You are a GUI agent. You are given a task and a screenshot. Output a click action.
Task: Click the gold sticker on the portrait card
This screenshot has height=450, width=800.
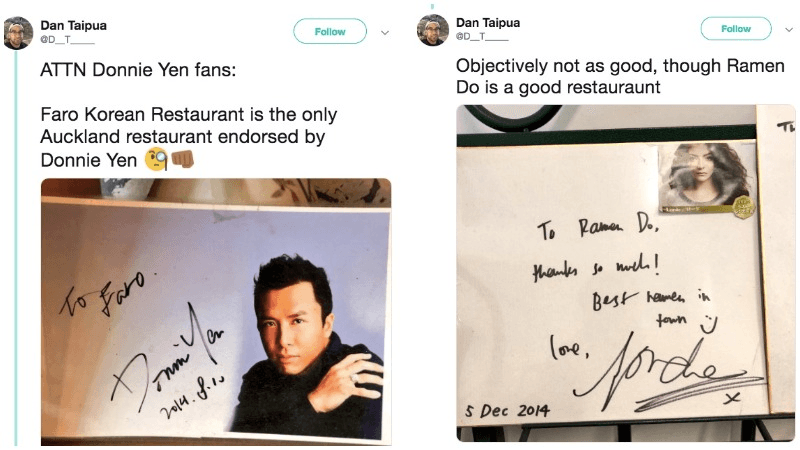743,206
